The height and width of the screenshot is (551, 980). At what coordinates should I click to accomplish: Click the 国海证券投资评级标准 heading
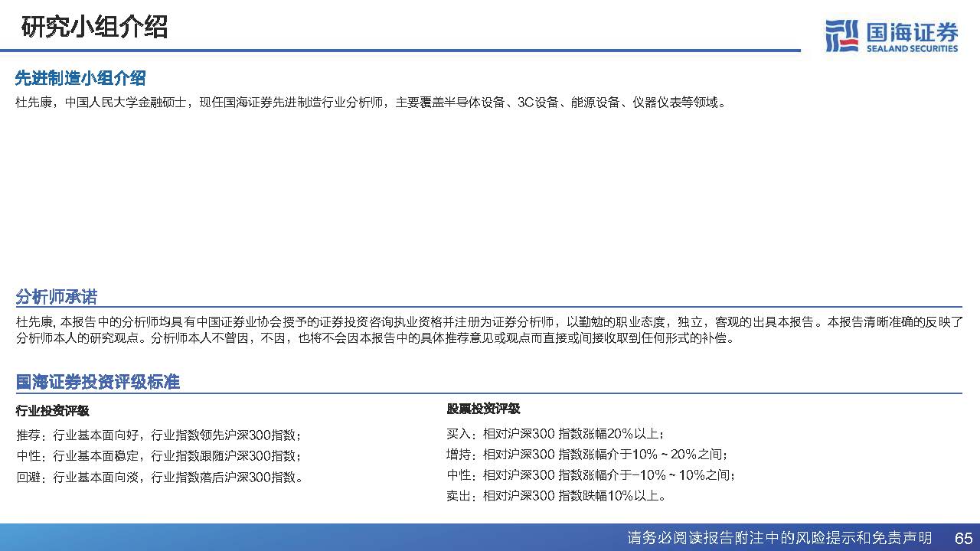pos(97,382)
